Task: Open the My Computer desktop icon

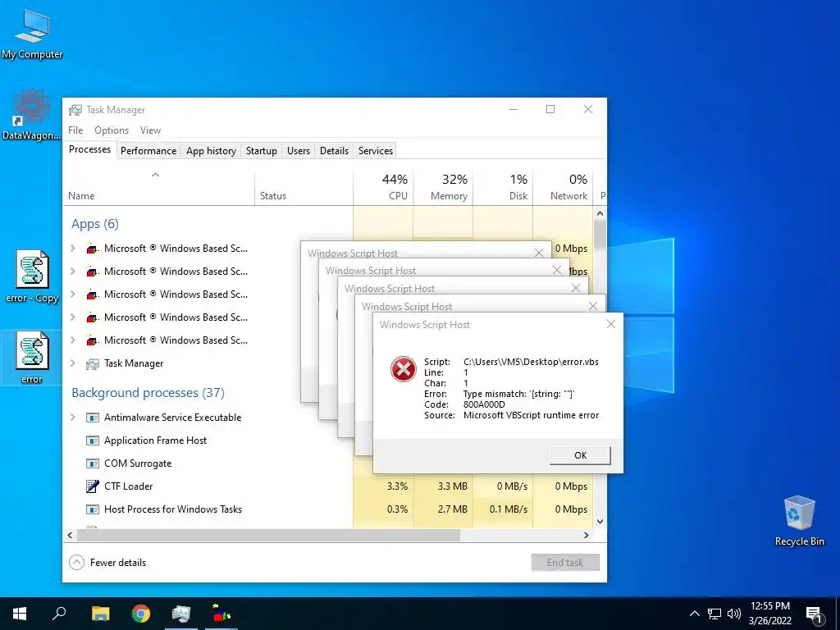Action: click(x=32, y=33)
